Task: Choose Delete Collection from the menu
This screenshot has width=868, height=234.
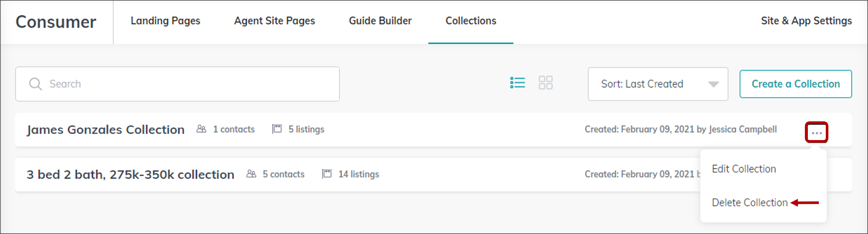Action: (750, 203)
